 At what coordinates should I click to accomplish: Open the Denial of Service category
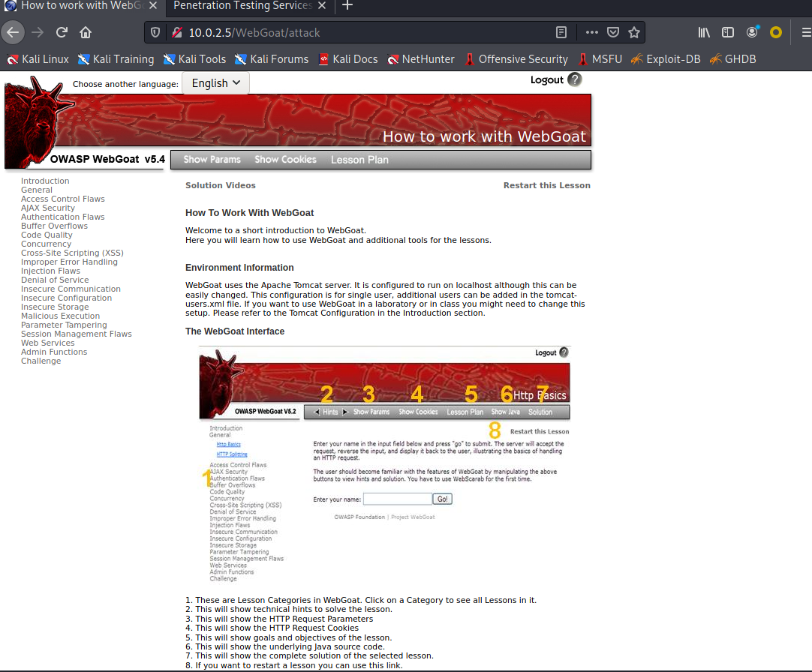[x=55, y=280]
